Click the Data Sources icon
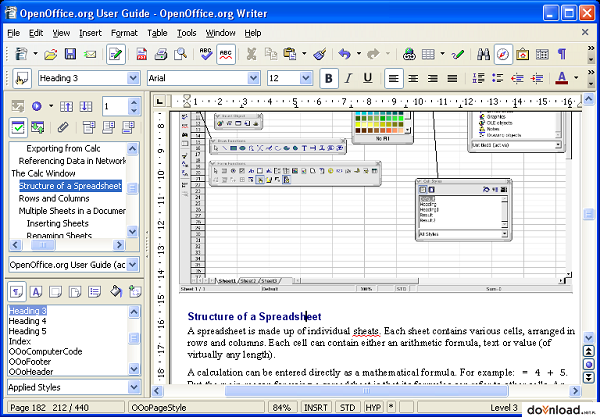The image size is (600, 417). coord(542,54)
